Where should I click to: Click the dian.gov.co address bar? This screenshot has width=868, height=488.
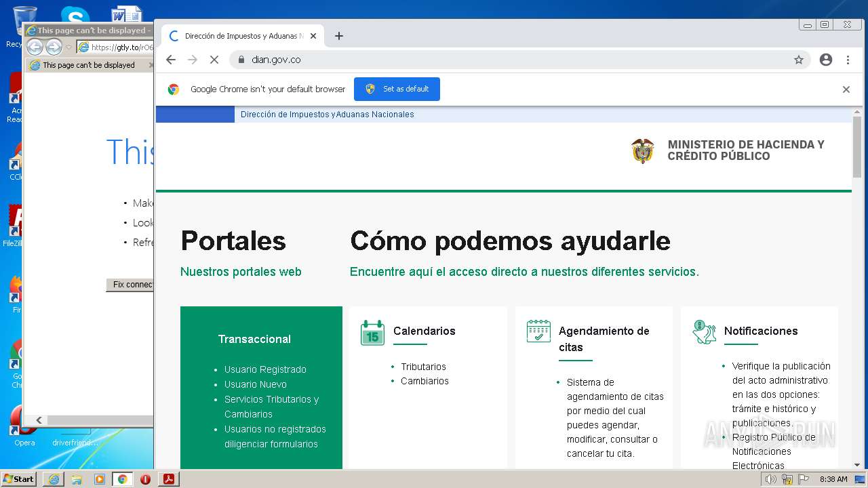coord(519,60)
